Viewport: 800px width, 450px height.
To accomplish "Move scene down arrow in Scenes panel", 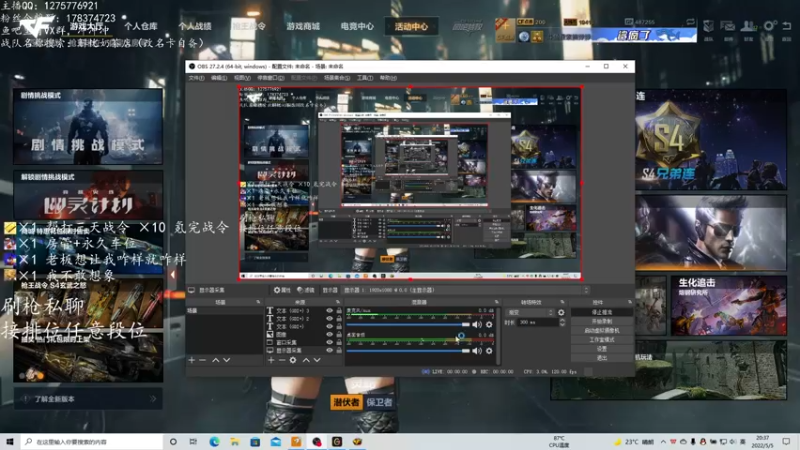I will tap(227, 360).
